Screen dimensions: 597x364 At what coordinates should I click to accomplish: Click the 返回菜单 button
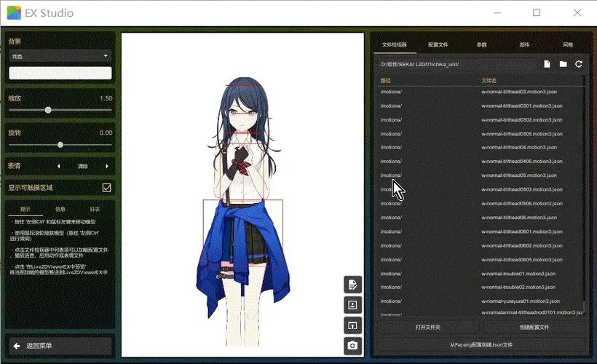click(60, 346)
